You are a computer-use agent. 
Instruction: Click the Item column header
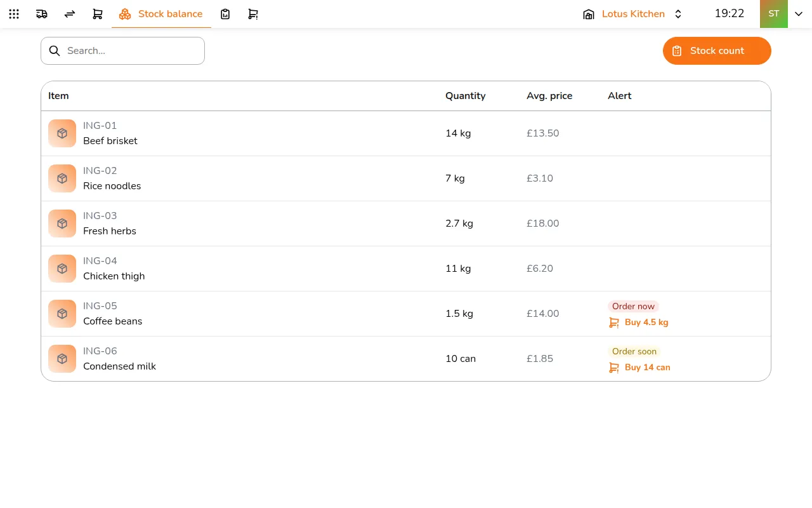[x=58, y=96]
